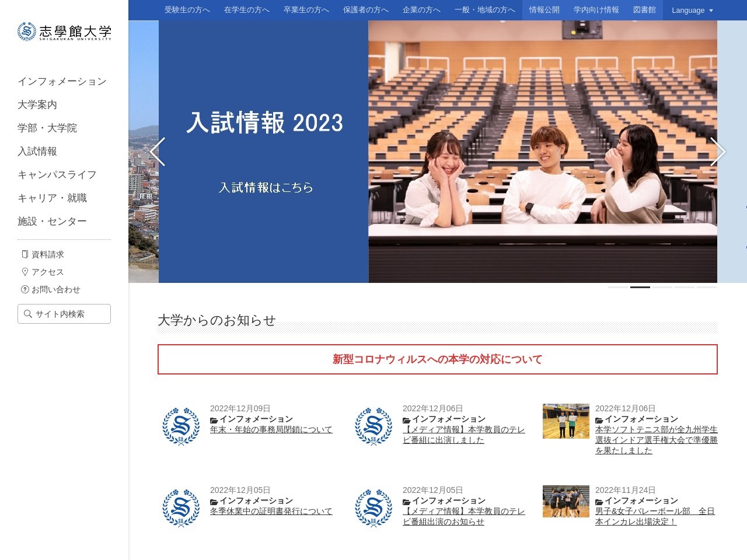The height and width of the screenshot is (560, 747).
Task: Open the S emblem beside テレビ番組出演のお知らせ
Action: (373, 508)
